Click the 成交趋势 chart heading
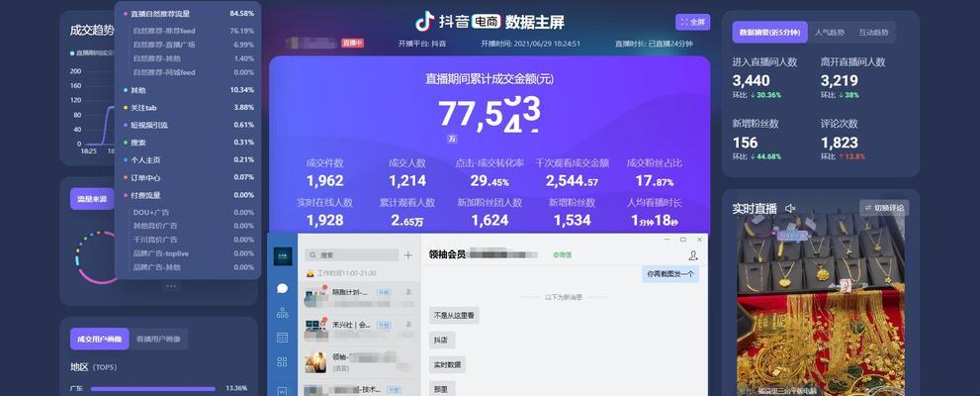Image resolution: width=980 pixels, height=396 pixels. coord(92,30)
